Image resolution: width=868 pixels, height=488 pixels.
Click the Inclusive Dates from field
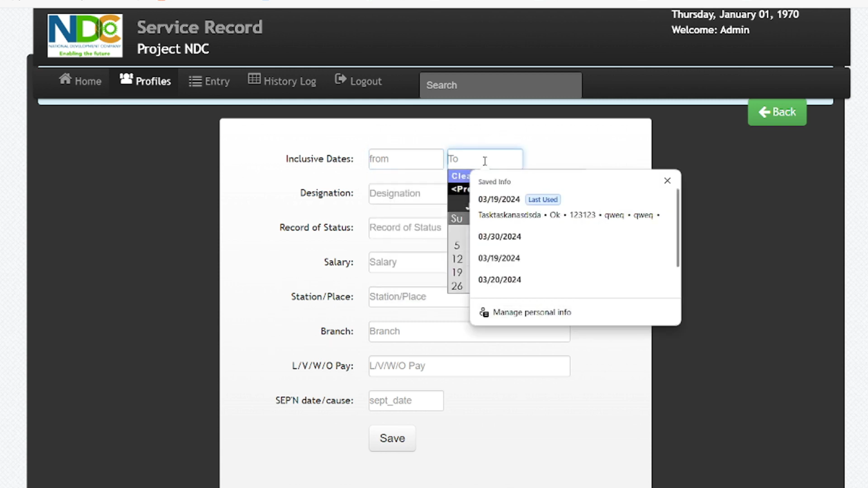pyautogui.click(x=405, y=159)
